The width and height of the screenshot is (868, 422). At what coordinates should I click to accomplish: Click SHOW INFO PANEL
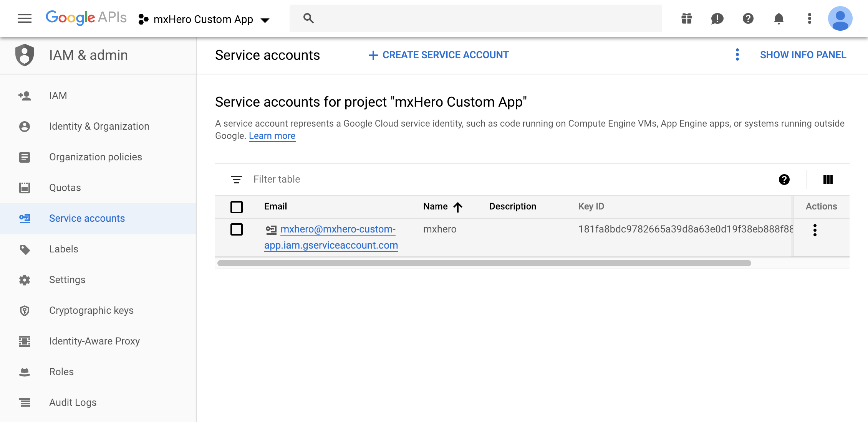[803, 55]
